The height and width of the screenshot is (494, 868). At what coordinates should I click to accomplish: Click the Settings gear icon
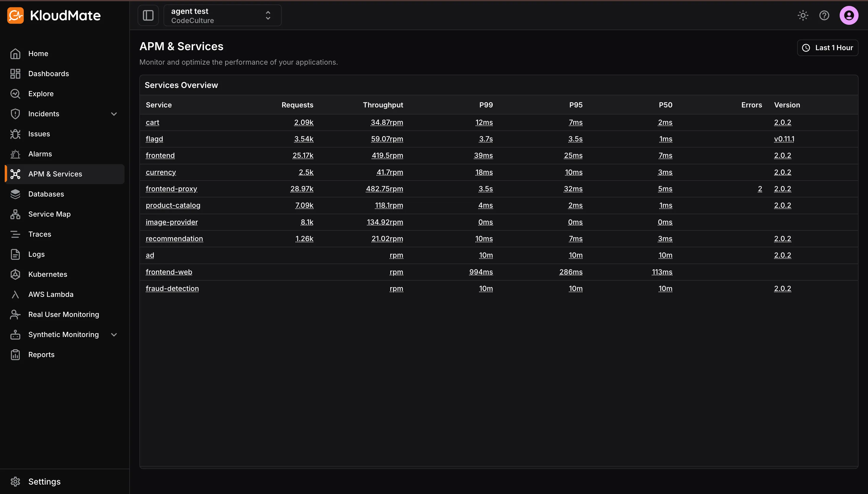pos(15,481)
